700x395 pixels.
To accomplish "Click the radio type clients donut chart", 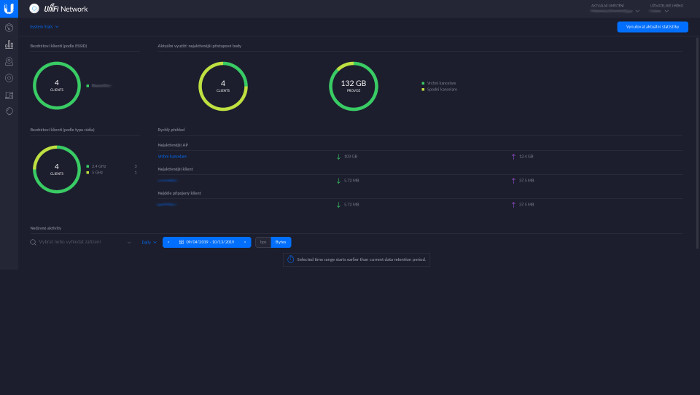I will point(57,170).
